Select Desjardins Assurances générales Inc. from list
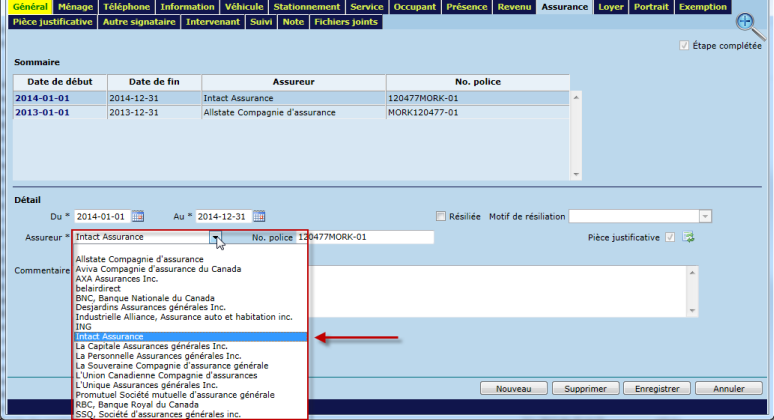This screenshot has height=420, width=774. (x=150, y=307)
